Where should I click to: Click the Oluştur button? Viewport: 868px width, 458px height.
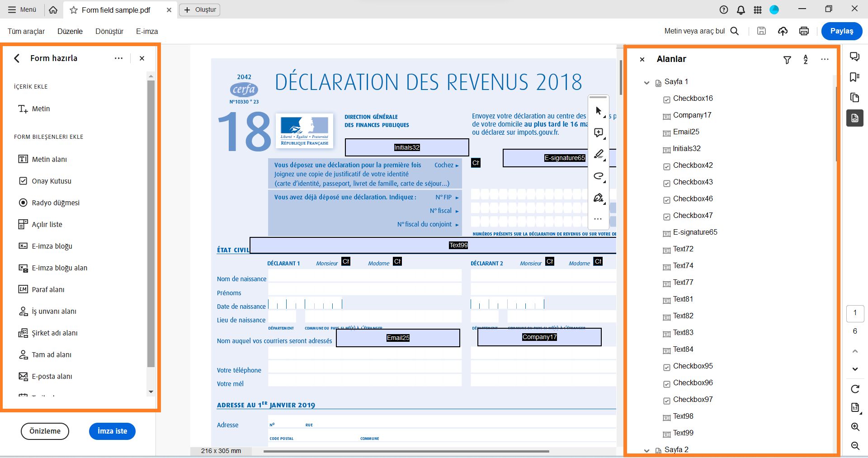point(200,10)
